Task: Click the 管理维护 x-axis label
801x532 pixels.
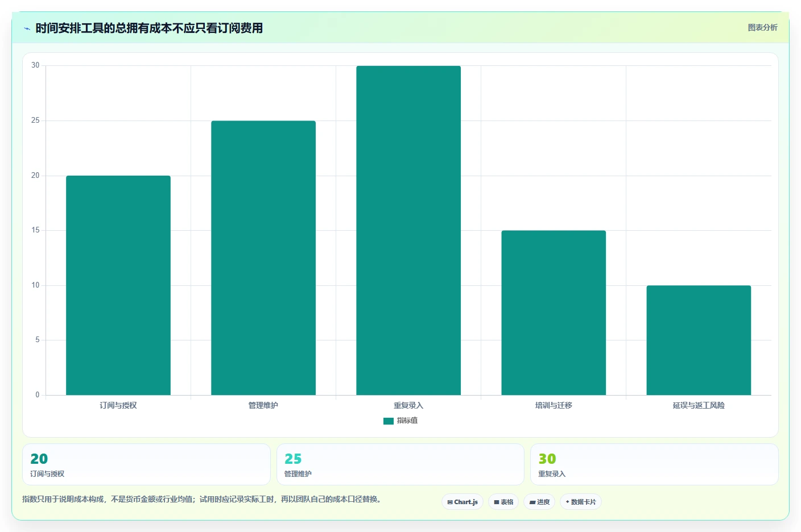Action: 263,405
